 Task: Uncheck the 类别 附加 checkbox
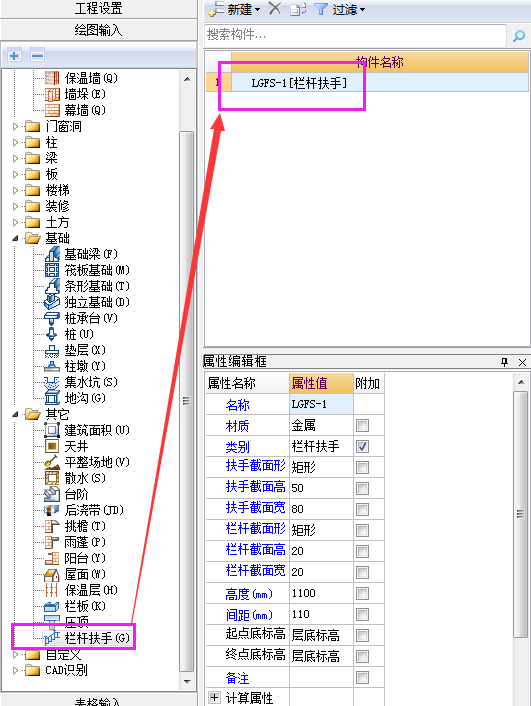tap(362, 446)
